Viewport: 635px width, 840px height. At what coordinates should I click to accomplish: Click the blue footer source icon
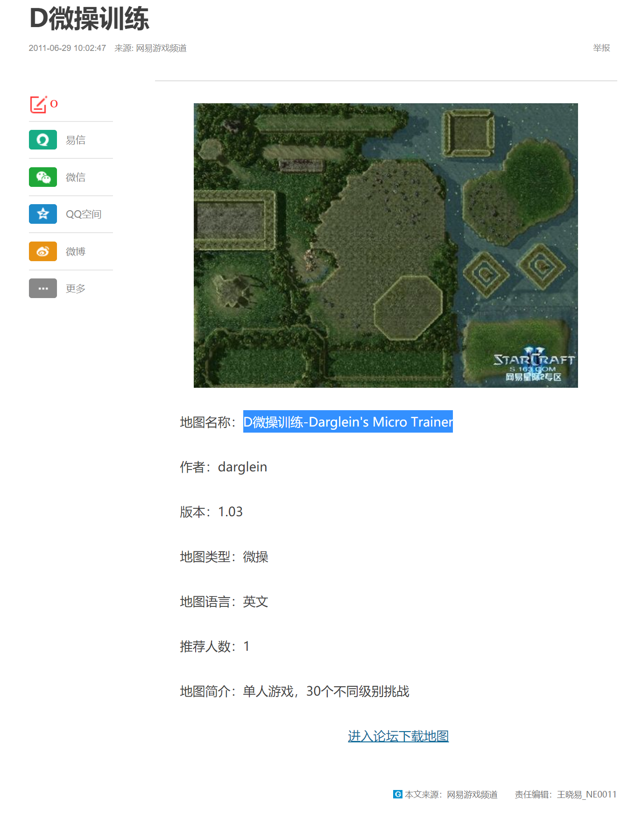click(x=398, y=794)
